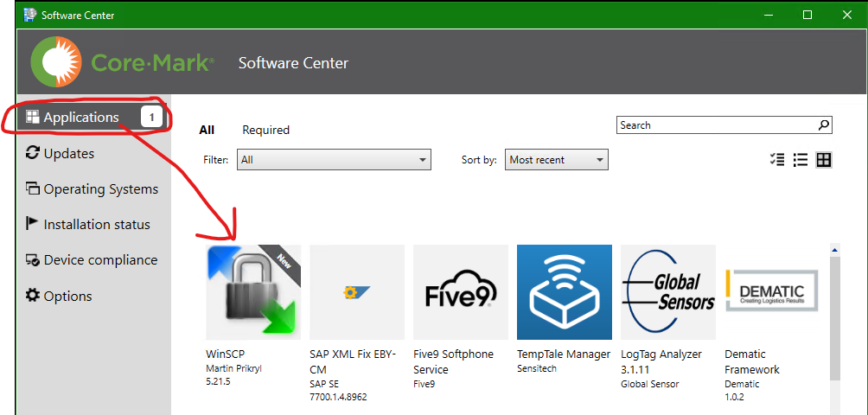Viewport: 868px width, 415px height.
Task: Minimize the Software Center window
Action: [x=769, y=15]
